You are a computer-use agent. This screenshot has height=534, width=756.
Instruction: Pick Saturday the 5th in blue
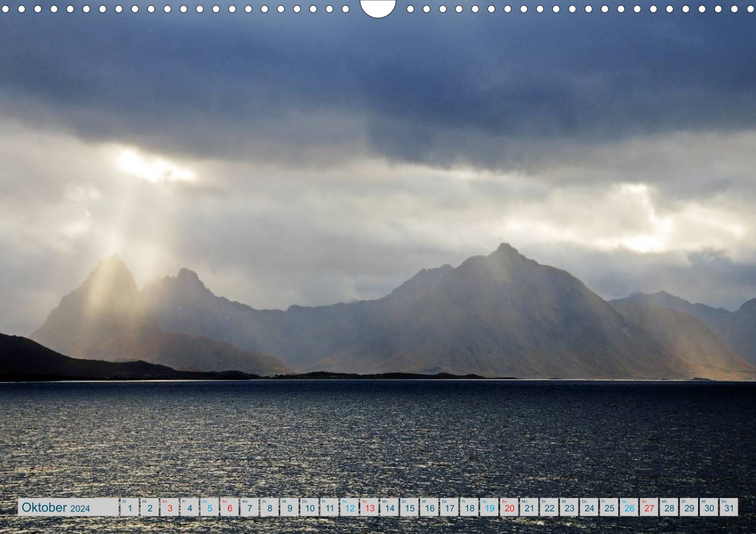pos(210,508)
